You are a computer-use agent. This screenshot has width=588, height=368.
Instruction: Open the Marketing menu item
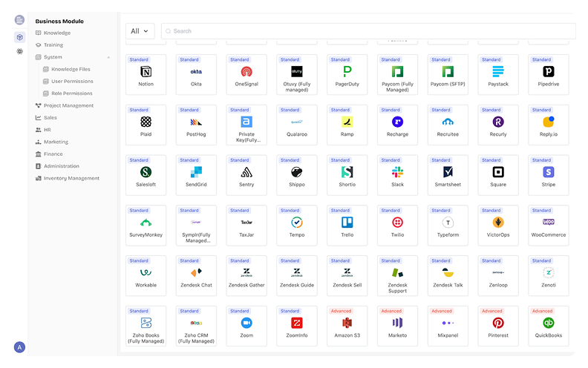click(x=56, y=142)
